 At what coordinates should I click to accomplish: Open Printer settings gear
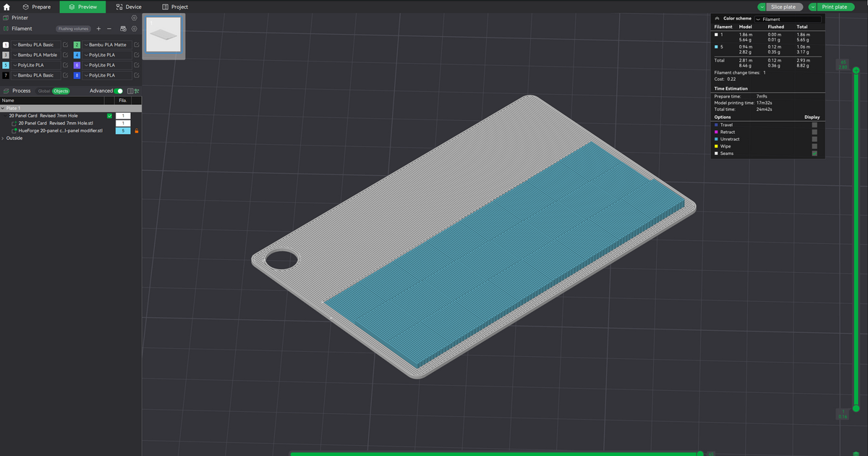click(x=133, y=17)
